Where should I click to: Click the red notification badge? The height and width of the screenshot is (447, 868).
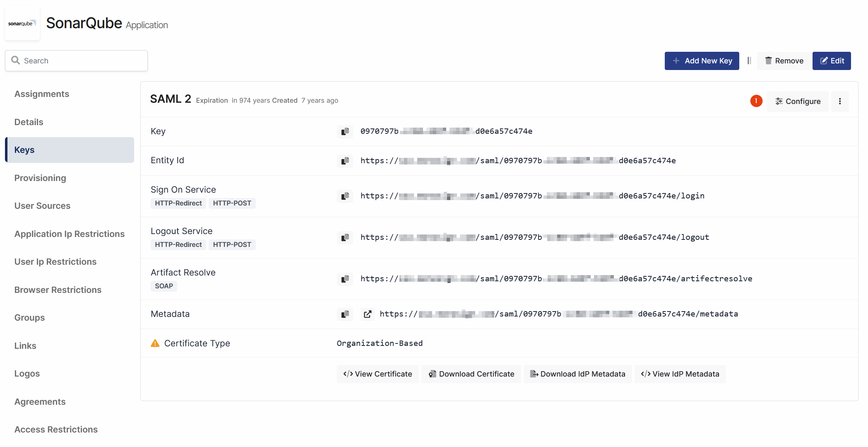[756, 101]
